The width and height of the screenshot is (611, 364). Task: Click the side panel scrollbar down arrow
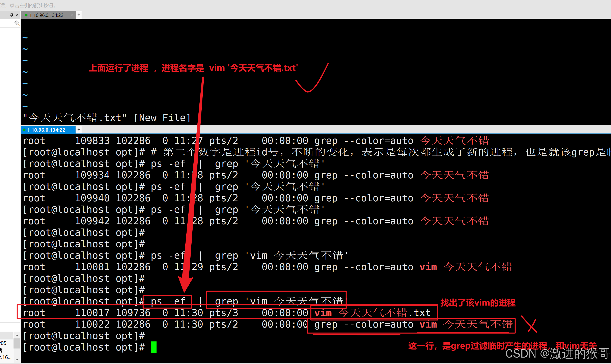[17, 360]
